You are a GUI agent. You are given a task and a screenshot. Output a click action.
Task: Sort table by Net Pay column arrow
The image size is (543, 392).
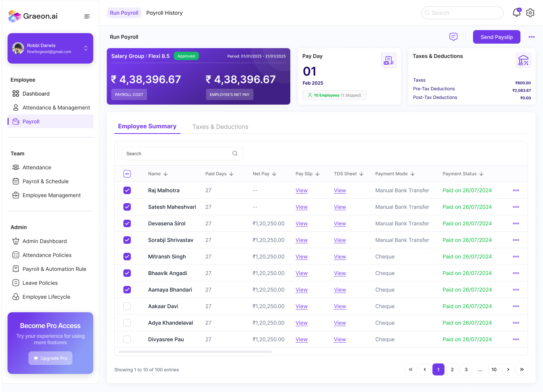click(x=274, y=174)
